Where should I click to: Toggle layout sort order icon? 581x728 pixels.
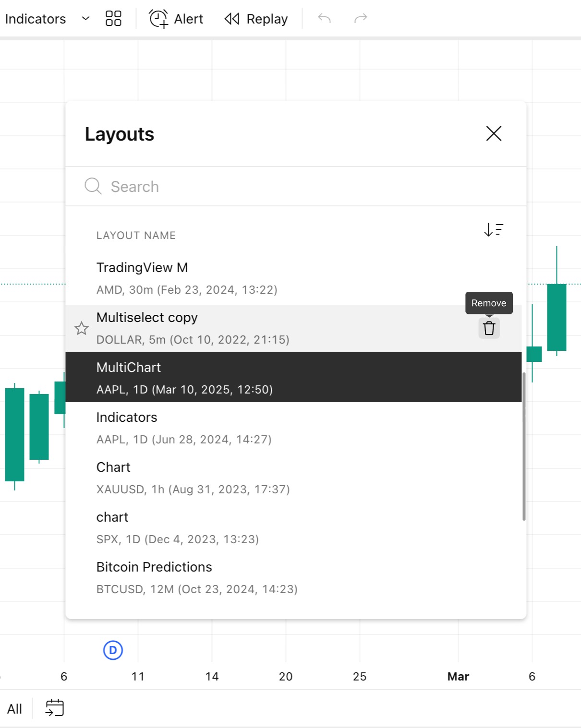pos(493,230)
